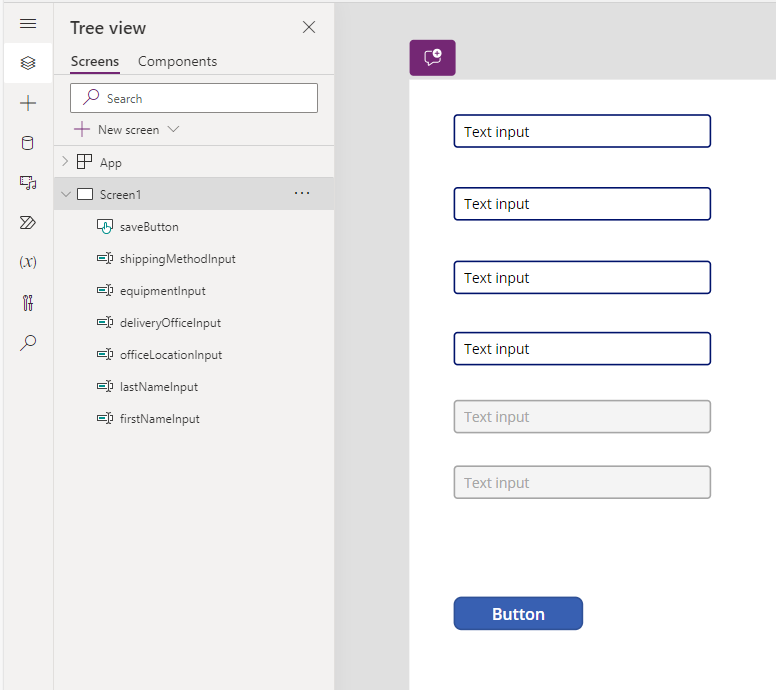Image resolution: width=776 pixels, height=690 pixels.
Task: Click the saveButton button-control icon
Action: pyautogui.click(x=105, y=226)
